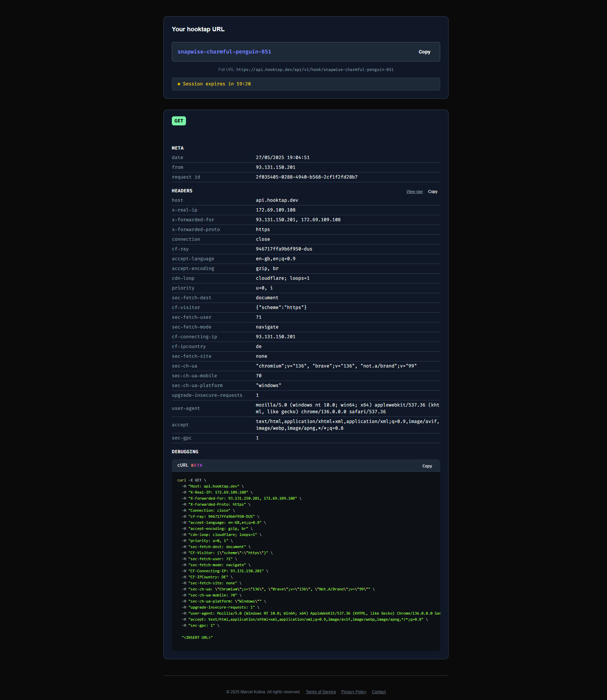
Task: Click the META section heading
Action: (178, 148)
